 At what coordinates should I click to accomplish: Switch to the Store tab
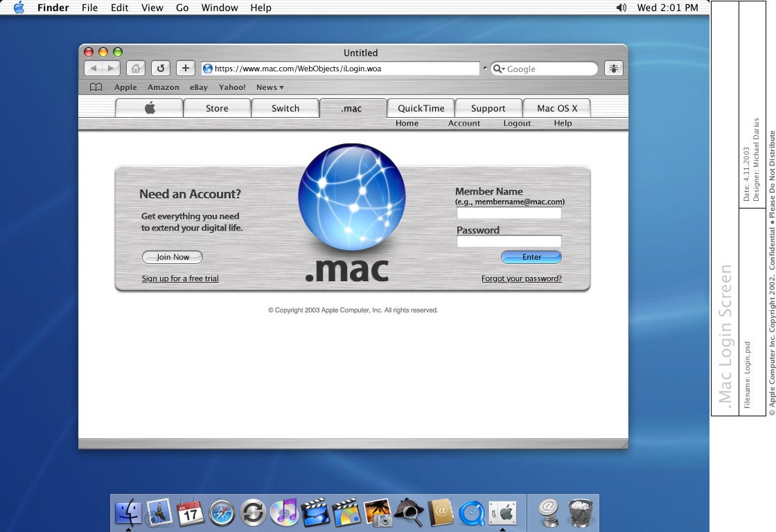coord(218,108)
